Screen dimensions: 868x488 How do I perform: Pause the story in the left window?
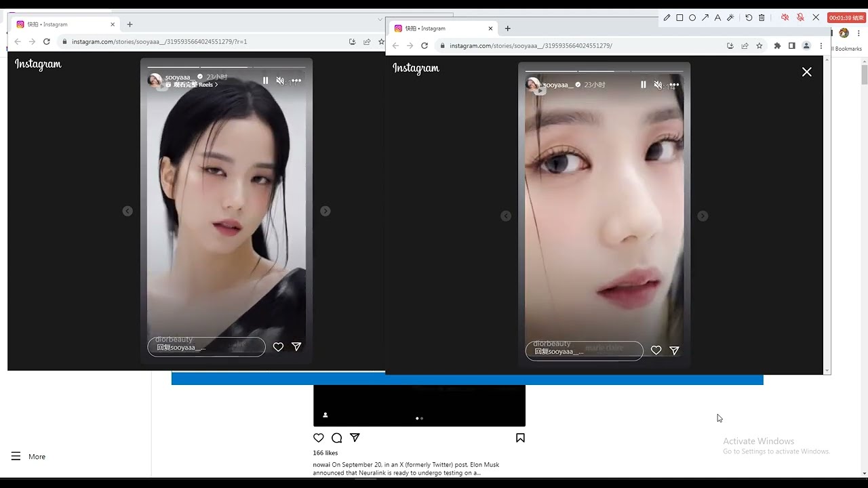265,81
